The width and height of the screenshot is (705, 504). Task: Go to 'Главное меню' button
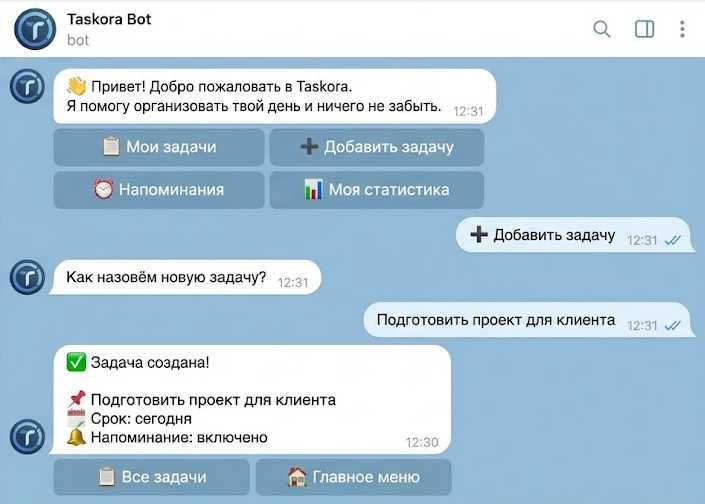click(x=353, y=477)
